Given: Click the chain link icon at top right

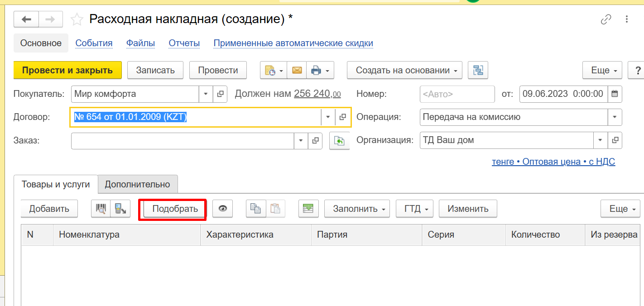Looking at the screenshot, I should tap(606, 19).
